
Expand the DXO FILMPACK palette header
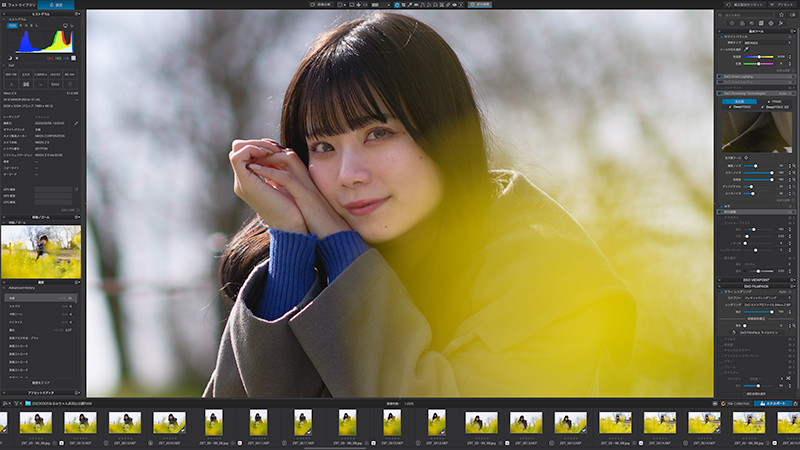point(756,286)
